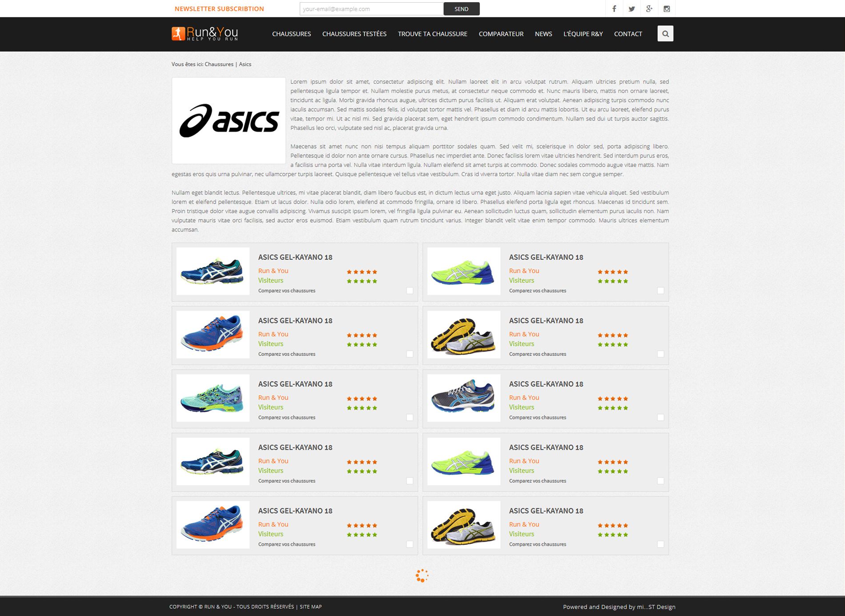
Task: Open the Twitter social icon
Action: click(632, 8)
